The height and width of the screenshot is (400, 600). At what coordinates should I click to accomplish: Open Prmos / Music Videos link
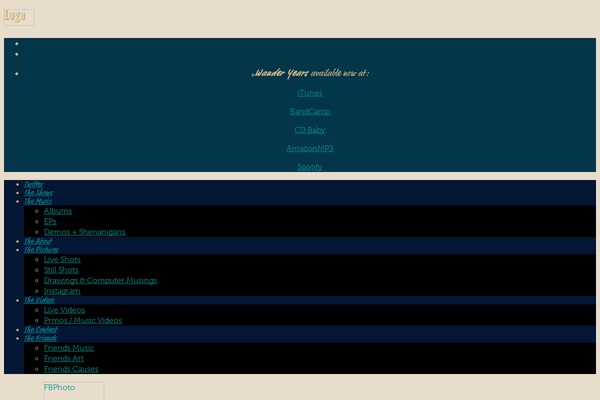[x=83, y=320]
